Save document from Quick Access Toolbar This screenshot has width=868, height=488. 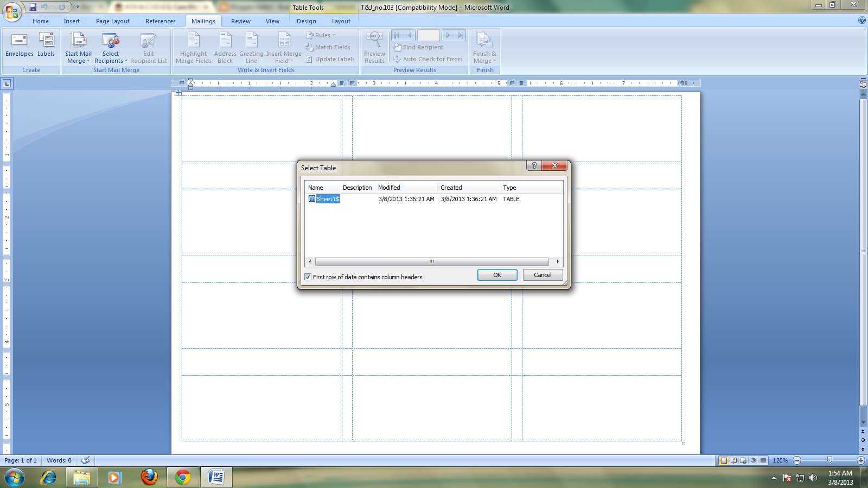tap(33, 7)
